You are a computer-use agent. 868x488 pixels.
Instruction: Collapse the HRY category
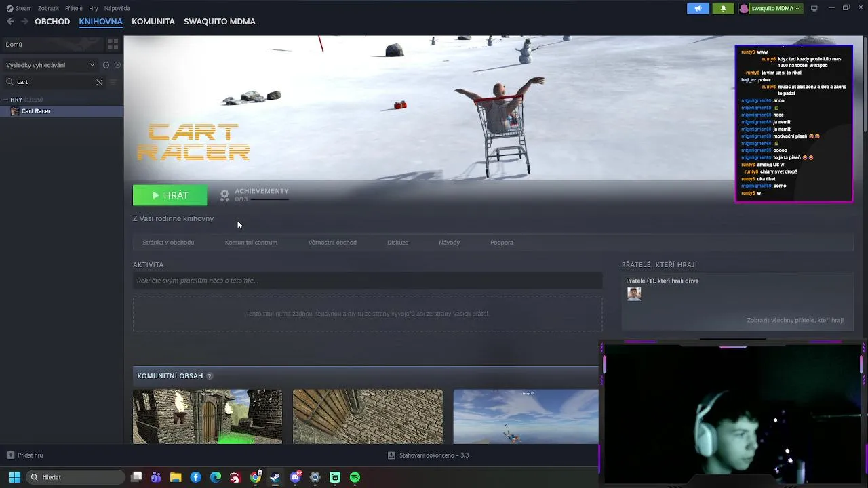tap(6, 100)
